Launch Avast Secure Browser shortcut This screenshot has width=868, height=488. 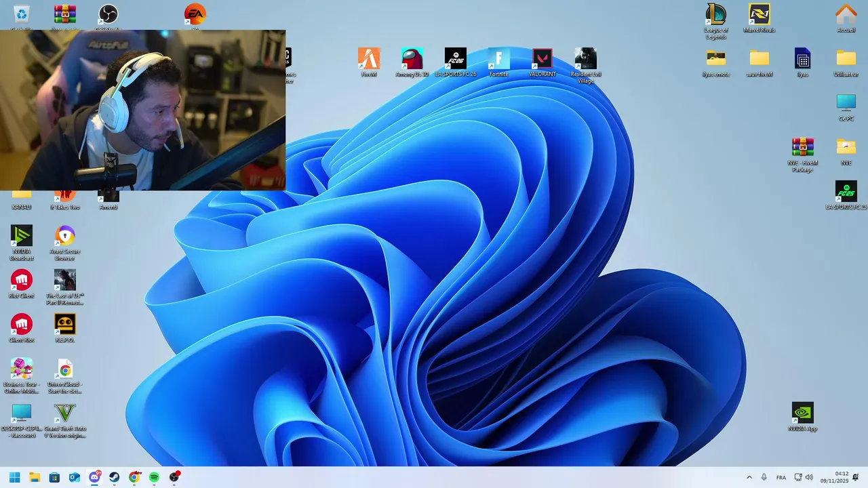[65, 243]
